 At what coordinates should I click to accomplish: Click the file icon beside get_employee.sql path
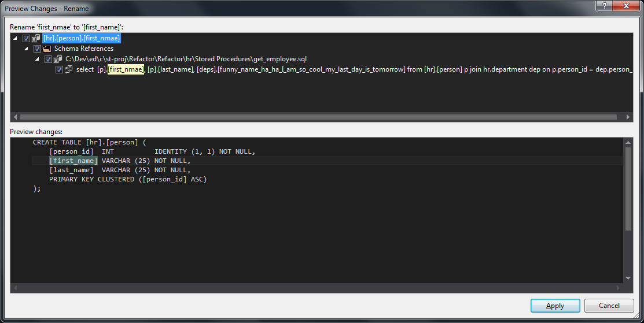tap(58, 59)
